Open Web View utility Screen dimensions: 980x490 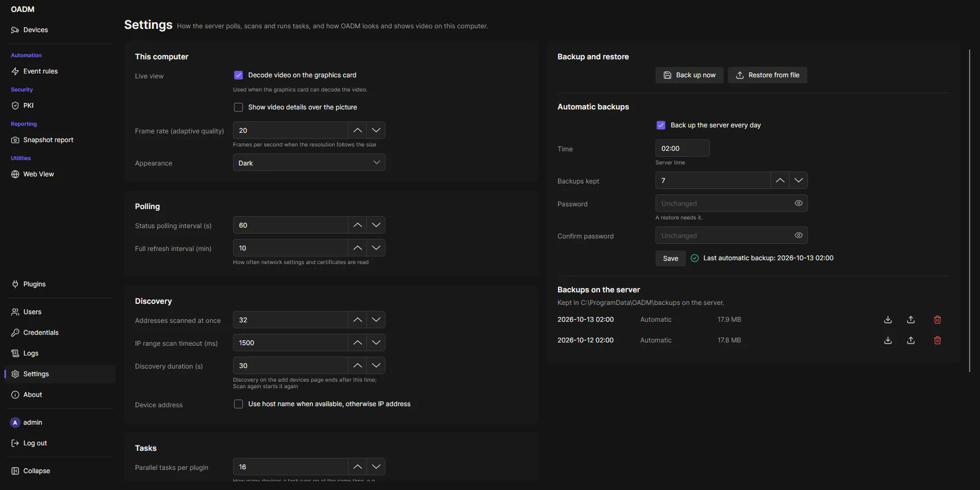pos(60,174)
